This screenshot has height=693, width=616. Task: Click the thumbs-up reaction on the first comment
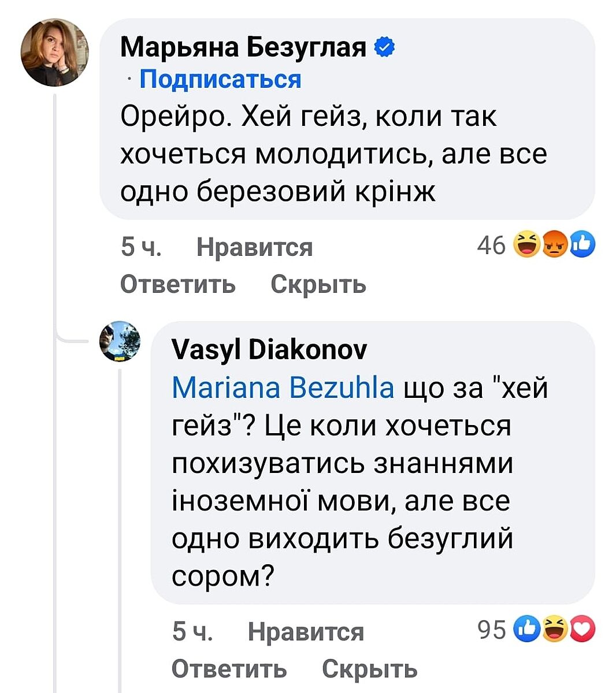581,245
